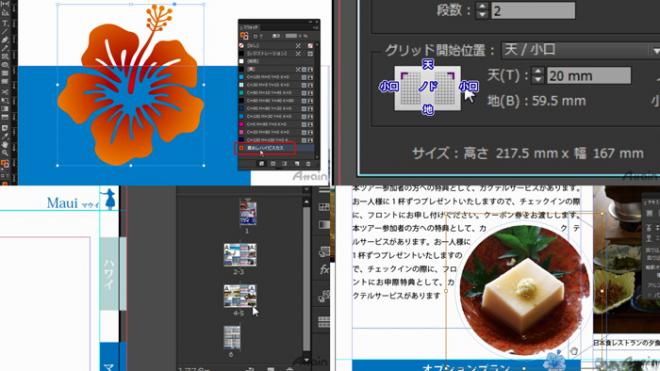Select the cyan C=100 swatch row
The image size is (660, 371).
tap(277, 77)
